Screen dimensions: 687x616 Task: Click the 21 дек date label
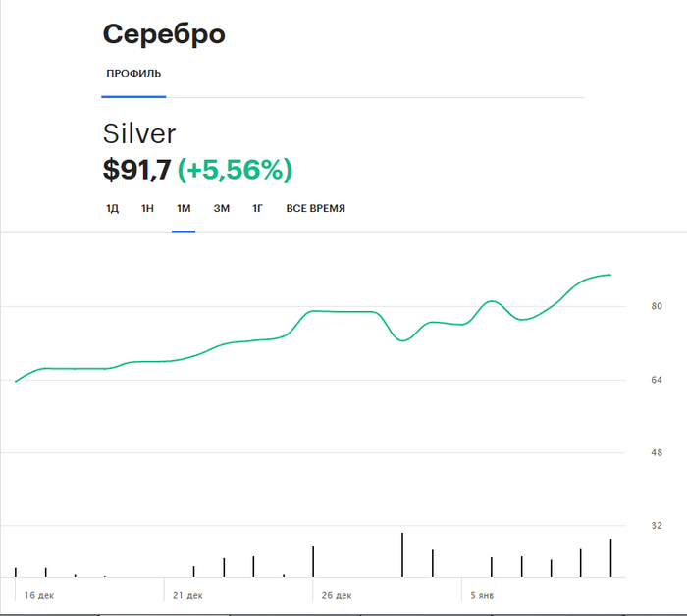[187, 595]
